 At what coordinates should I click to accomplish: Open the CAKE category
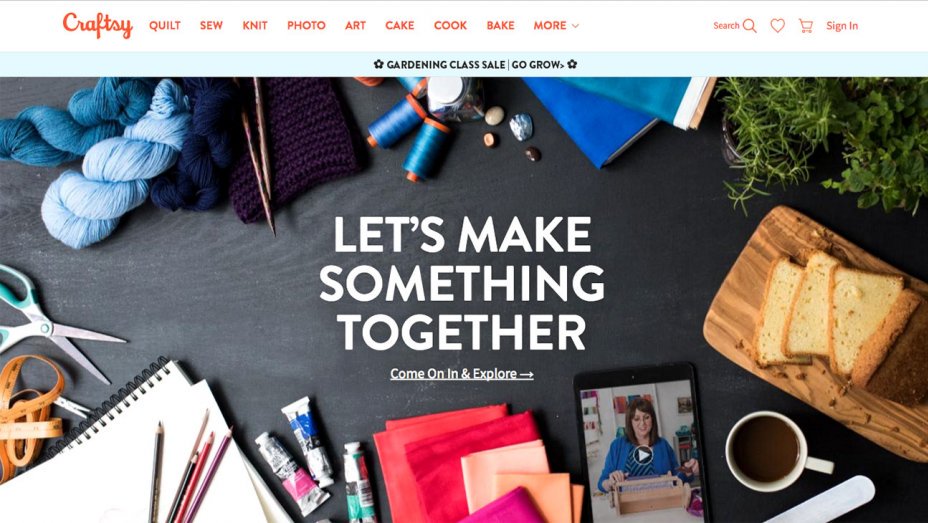point(399,25)
